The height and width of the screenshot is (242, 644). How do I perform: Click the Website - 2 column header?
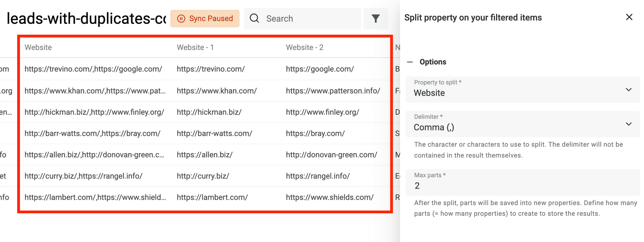click(305, 47)
